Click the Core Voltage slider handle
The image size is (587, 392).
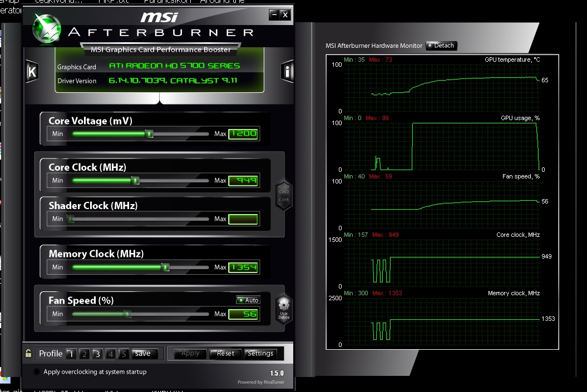coord(149,133)
